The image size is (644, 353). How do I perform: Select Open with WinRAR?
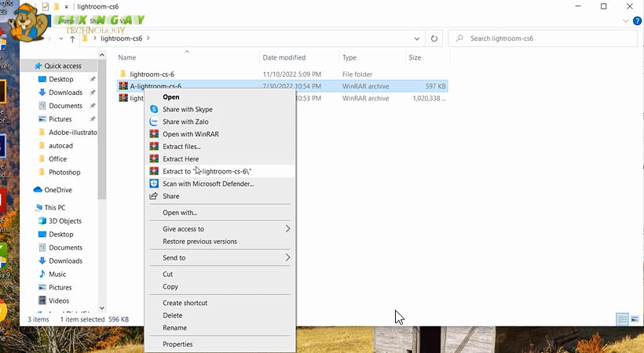(191, 134)
